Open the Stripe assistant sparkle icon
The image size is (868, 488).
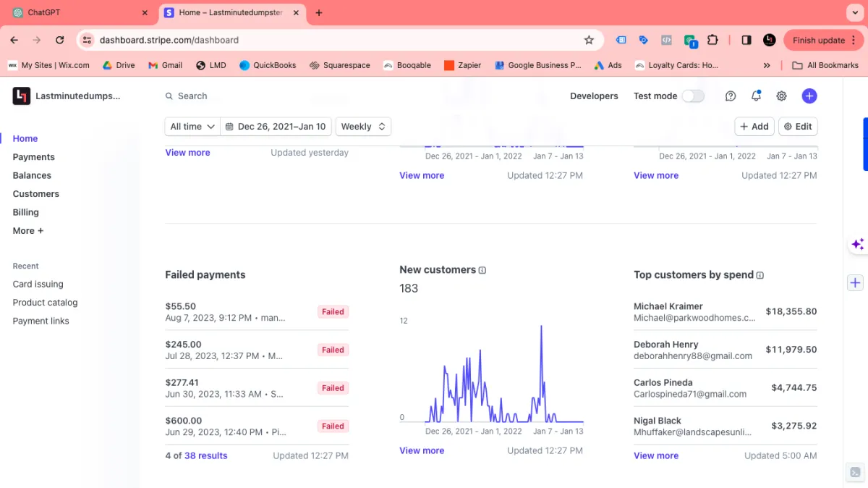[x=857, y=245]
